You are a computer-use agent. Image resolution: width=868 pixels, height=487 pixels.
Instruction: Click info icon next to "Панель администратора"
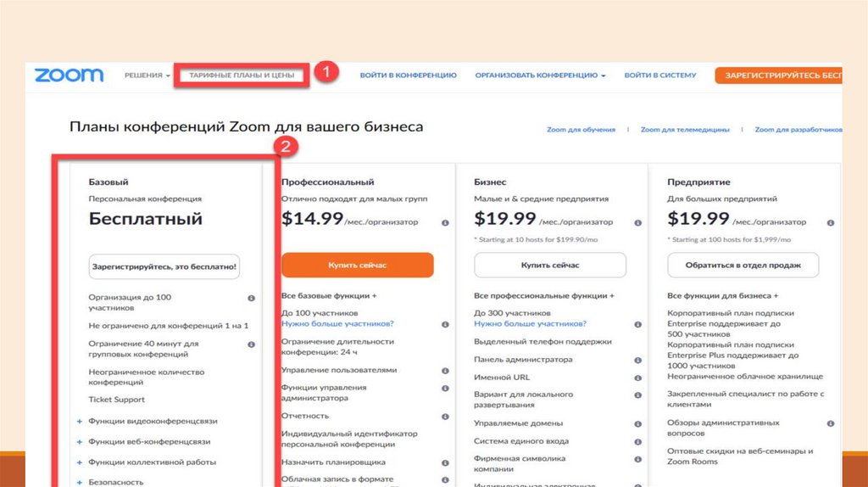[638, 360]
